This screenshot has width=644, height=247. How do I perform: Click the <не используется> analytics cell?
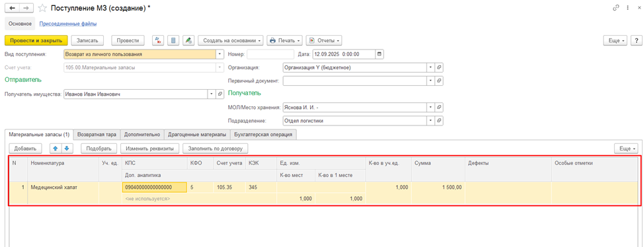(200, 199)
